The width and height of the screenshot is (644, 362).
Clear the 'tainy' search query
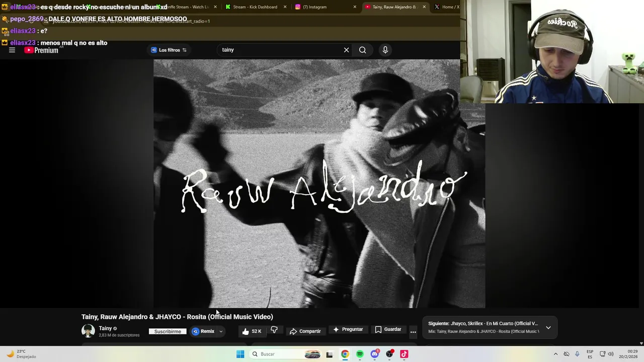click(x=346, y=50)
